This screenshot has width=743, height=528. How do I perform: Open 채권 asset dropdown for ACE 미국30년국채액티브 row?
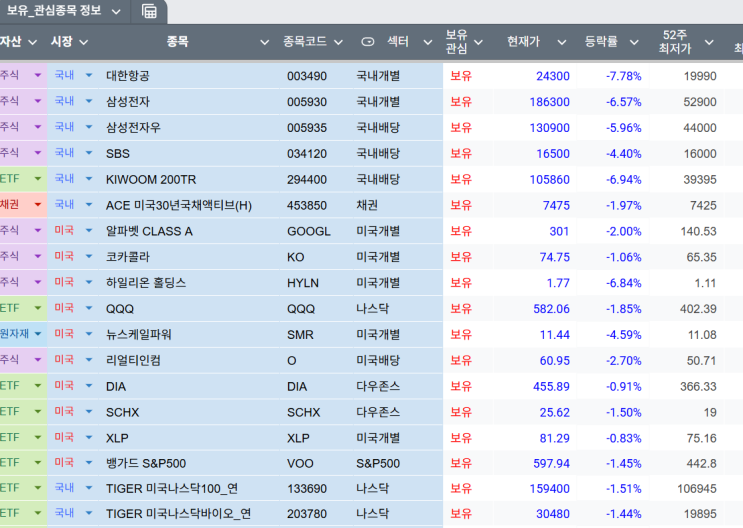[38, 204]
